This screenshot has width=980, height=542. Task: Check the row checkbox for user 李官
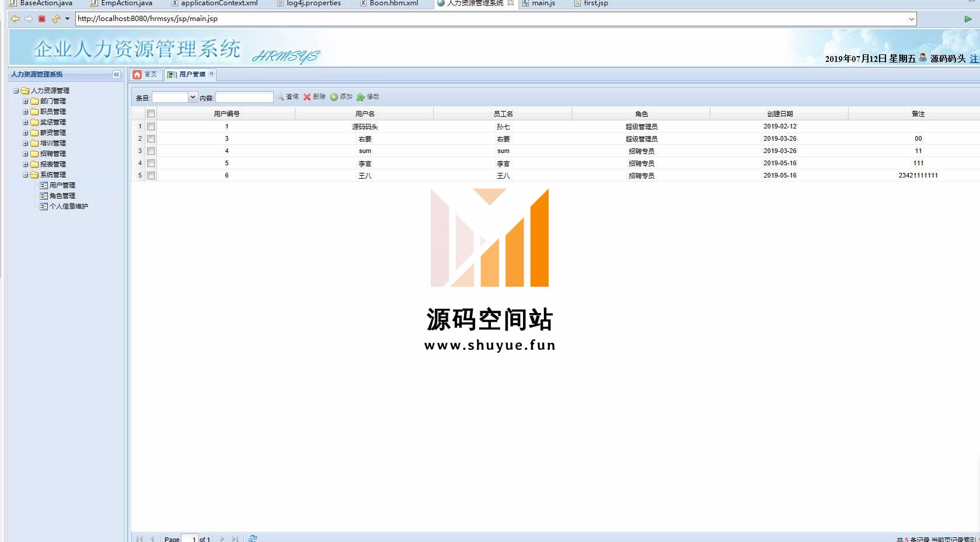tap(151, 163)
